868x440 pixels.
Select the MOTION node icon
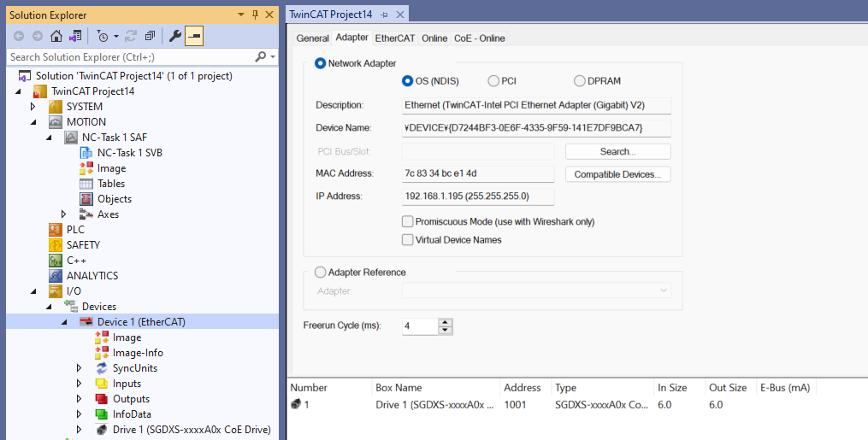(x=56, y=122)
